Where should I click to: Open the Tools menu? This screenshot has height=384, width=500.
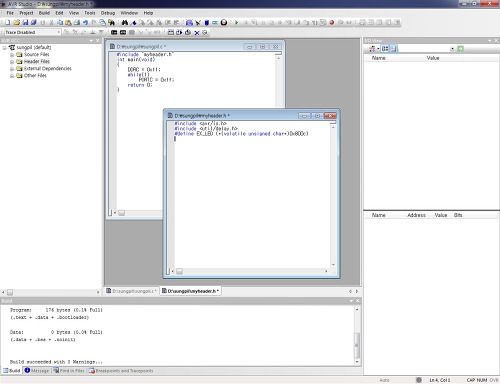click(90, 13)
